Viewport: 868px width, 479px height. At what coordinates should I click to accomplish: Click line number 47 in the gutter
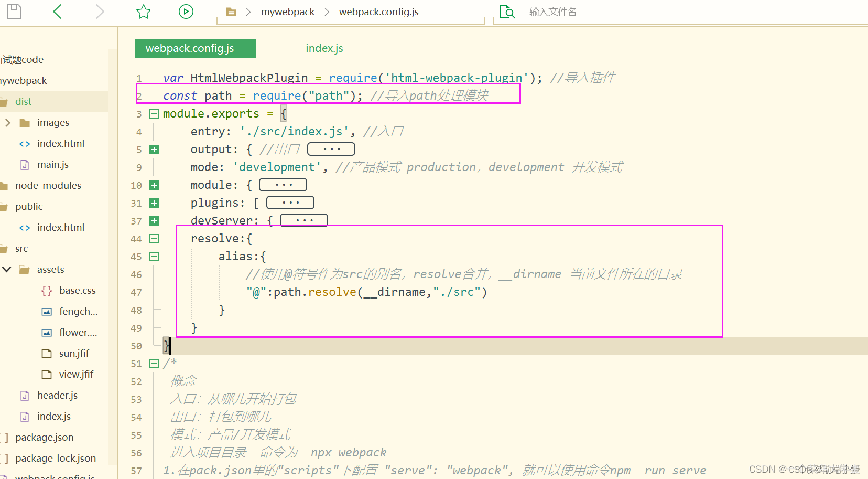[x=136, y=292]
